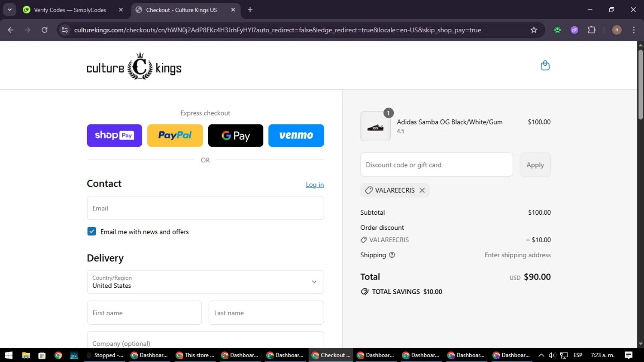Click the Last name field
The image size is (644, 362).
coord(266,313)
